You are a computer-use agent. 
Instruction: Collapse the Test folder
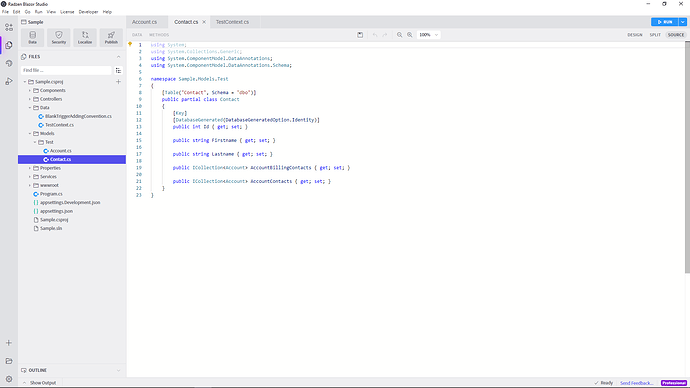35,142
